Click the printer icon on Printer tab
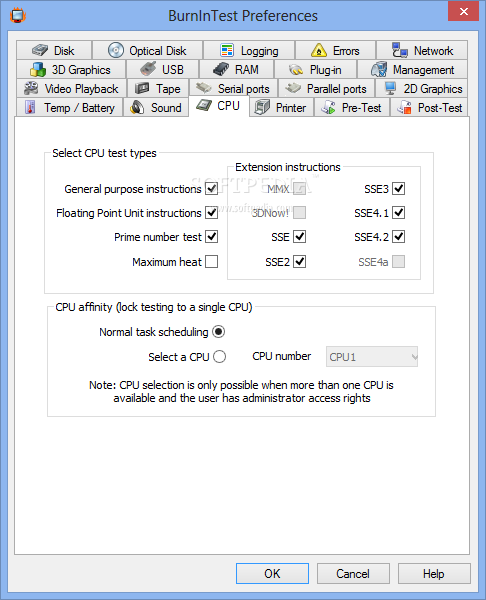This screenshot has width=486, height=600. [x=262, y=107]
